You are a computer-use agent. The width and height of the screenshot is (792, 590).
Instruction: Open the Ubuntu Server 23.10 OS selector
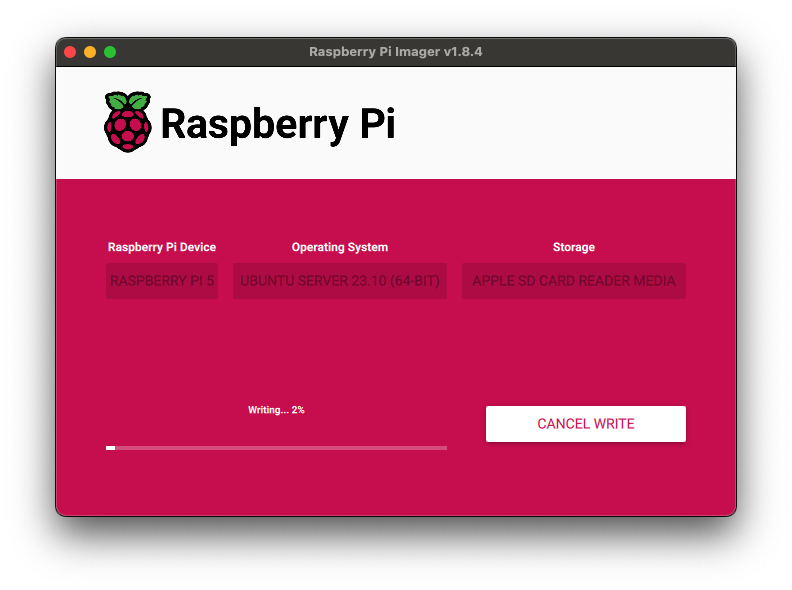tap(340, 281)
